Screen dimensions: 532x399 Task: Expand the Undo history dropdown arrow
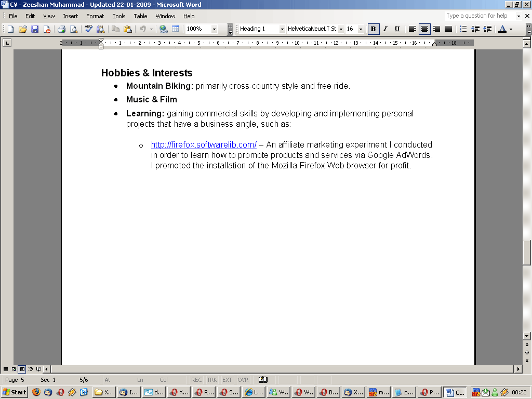[x=151, y=29]
